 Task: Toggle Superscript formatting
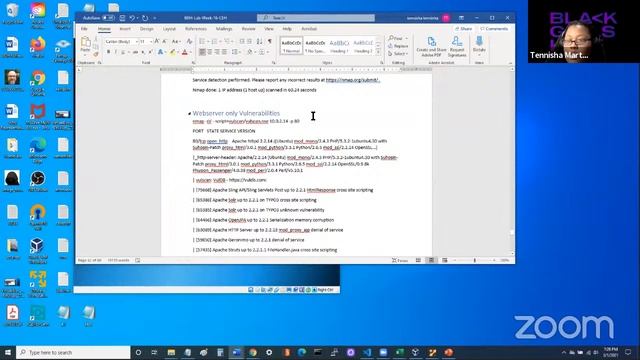tap(150, 52)
